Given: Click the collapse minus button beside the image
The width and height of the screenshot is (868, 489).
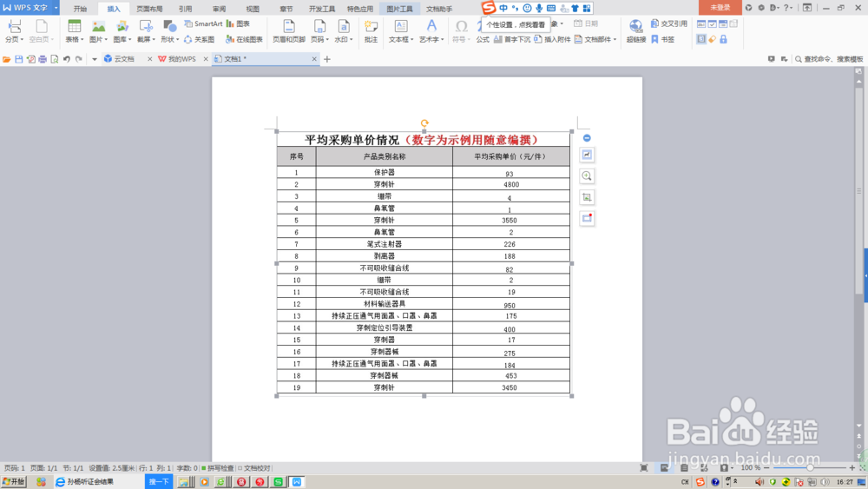Looking at the screenshot, I should point(587,138).
